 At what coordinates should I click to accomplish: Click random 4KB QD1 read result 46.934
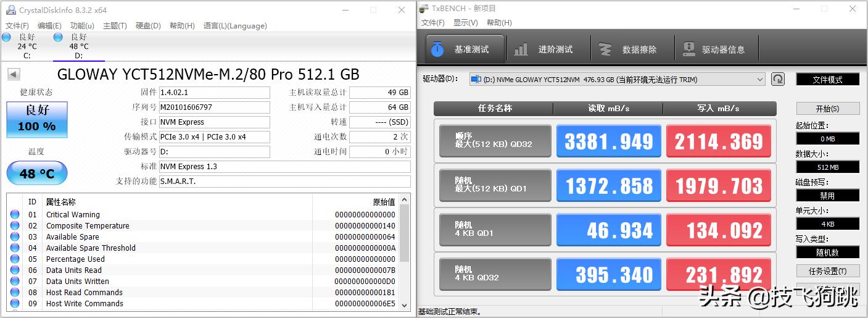point(608,230)
